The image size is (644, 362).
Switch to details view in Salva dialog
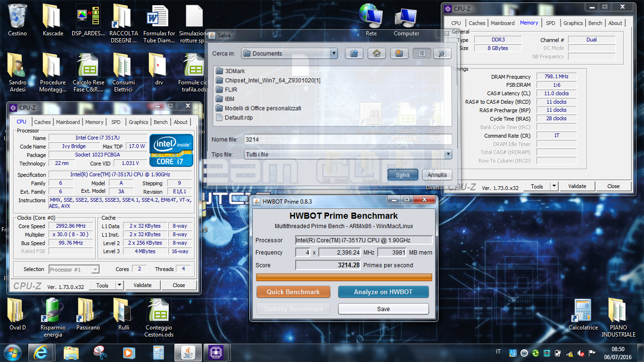442,53
